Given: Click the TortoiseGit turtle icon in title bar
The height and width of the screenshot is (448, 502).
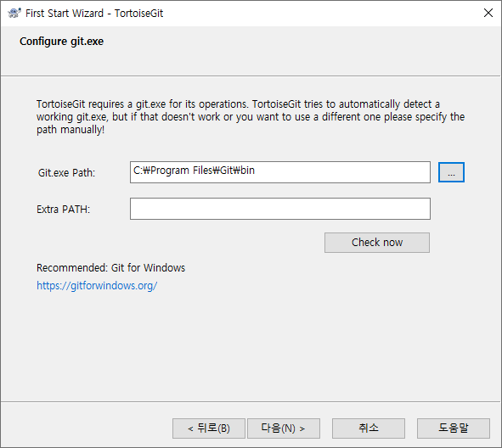Looking at the screenshot, I should click(14, 13).
